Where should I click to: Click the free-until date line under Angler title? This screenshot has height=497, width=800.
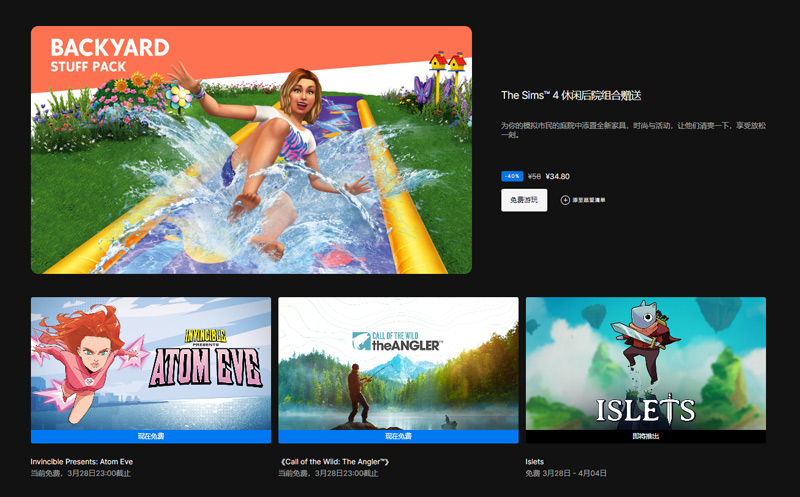pyautogui.click(x=328, y=473)
